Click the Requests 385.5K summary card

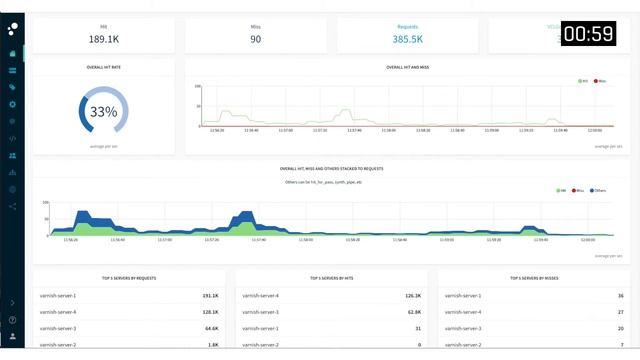[407, 36]
